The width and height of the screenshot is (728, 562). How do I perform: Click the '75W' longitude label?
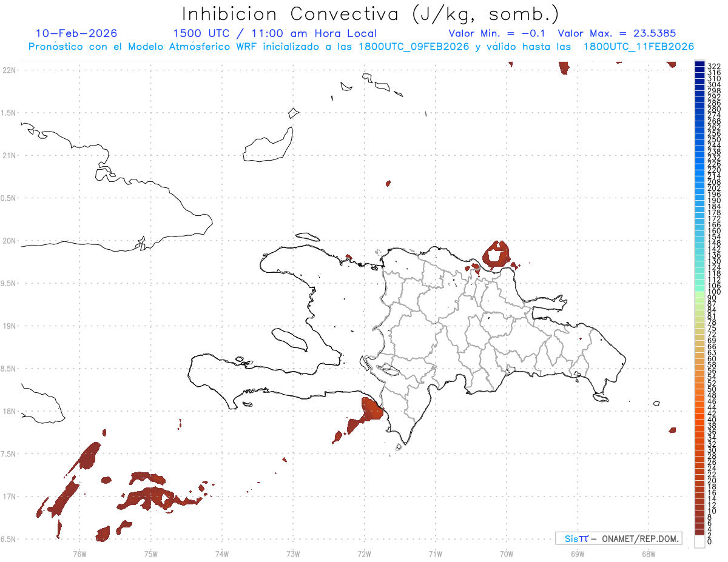[x=151, y=553]
